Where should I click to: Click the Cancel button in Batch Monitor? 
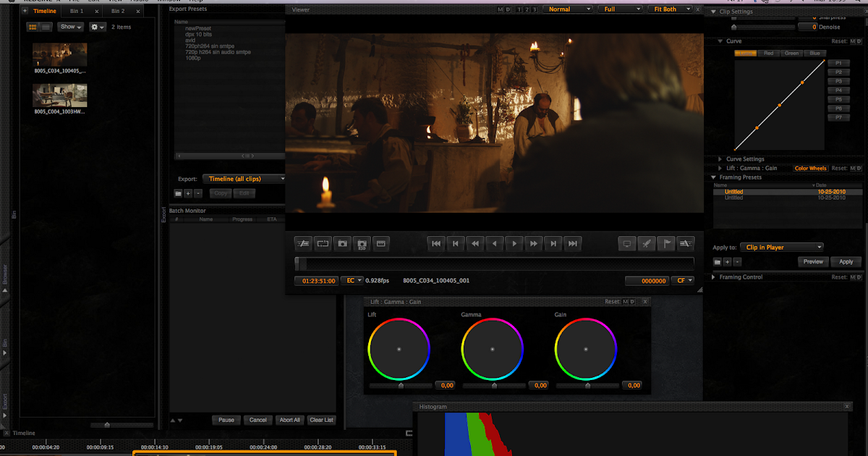(x=258, y=420)
